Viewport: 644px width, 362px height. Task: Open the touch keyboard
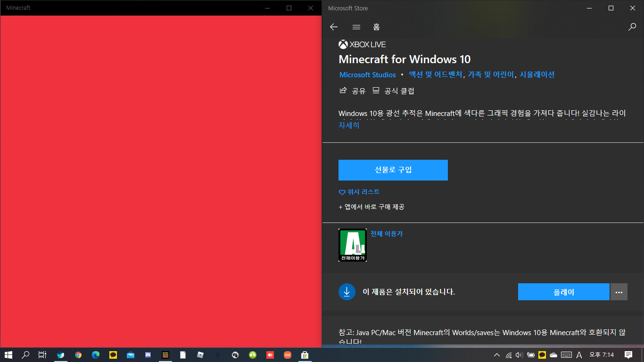point(566,355)
